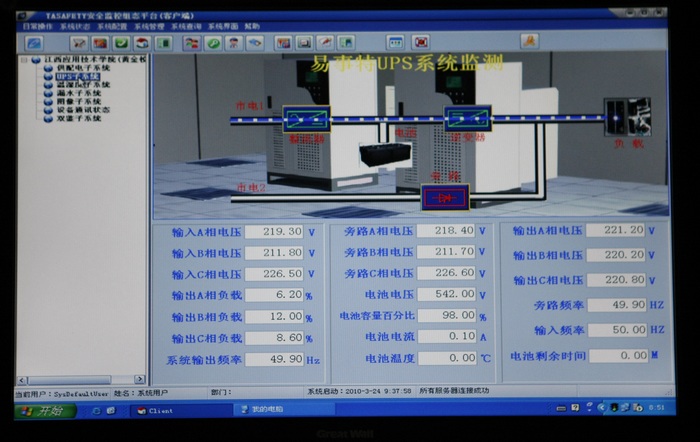700x442 pixels.
Task: Click the 输出B相负载 value 12.00
Action: [274, 317]
